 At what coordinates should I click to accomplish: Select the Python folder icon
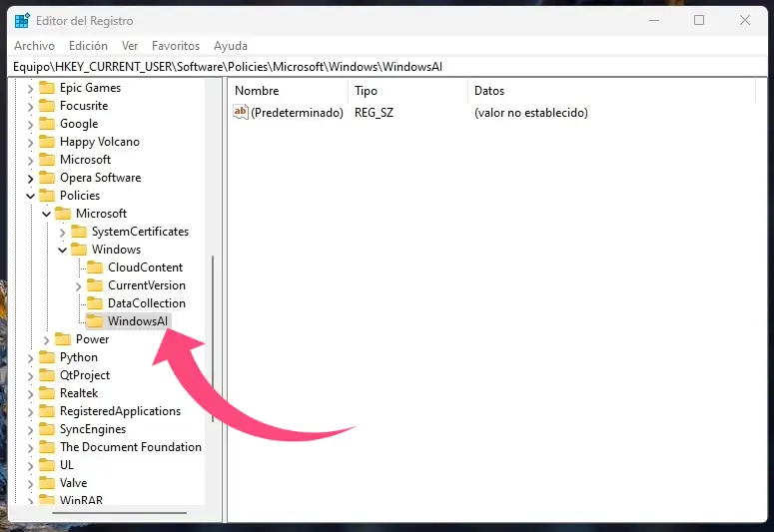point(47,357)
